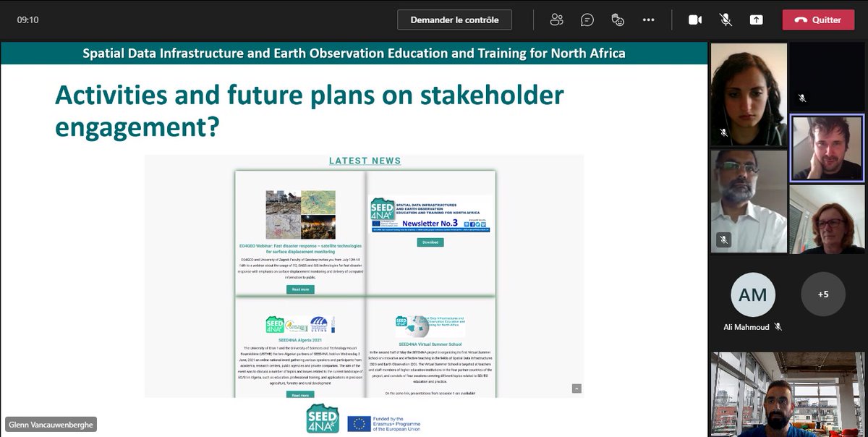This screenshot has height=437, width=868.
Task: Open the reactions and raise hand icon
Action: click(618, 20)
